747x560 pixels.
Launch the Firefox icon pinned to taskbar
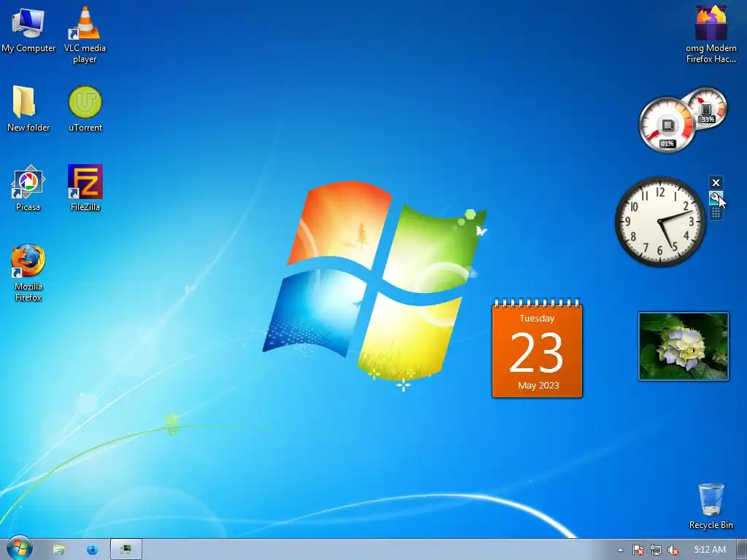click(x=93, y=550)
